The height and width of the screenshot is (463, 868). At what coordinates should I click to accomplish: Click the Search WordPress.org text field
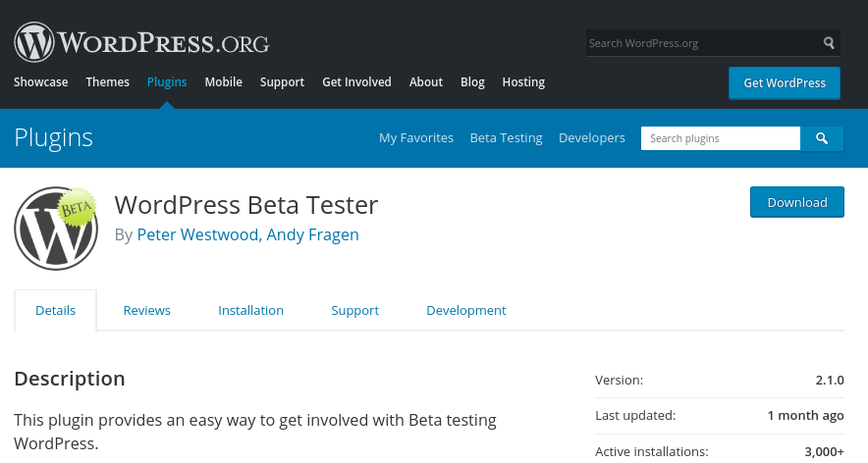click(701, 43)
